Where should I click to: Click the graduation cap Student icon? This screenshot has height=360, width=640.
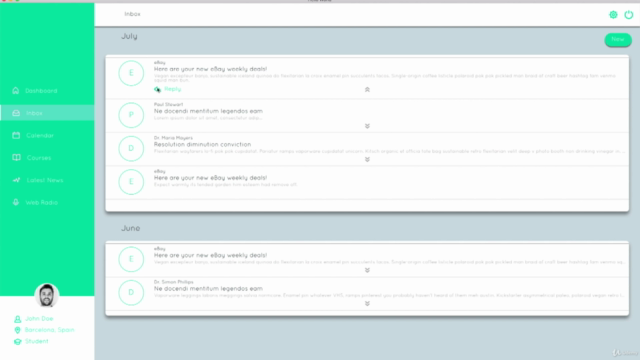click(x=17, y=341)
